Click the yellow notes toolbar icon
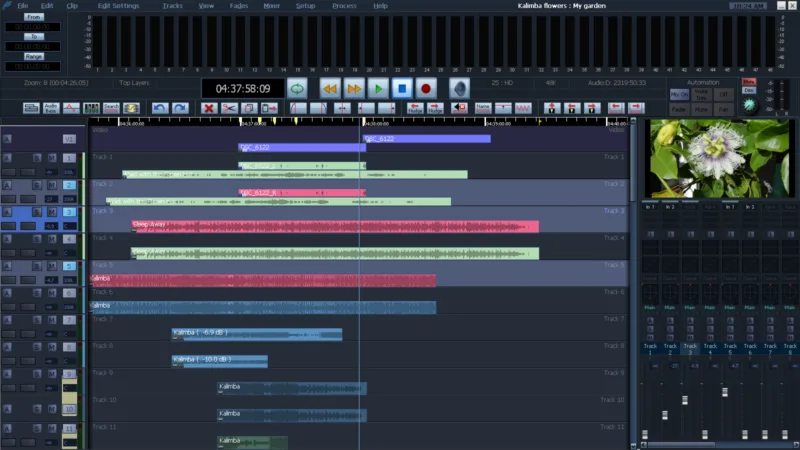 click(131, 108)
